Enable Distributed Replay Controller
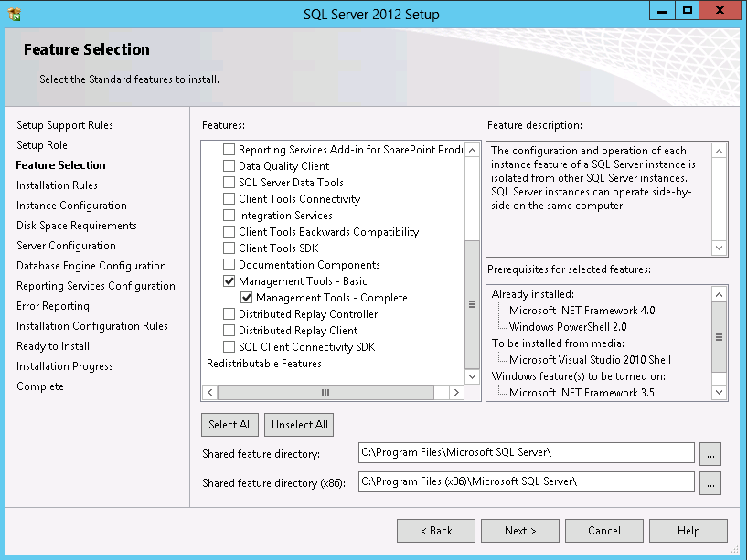747x560 pixels. 229,313
